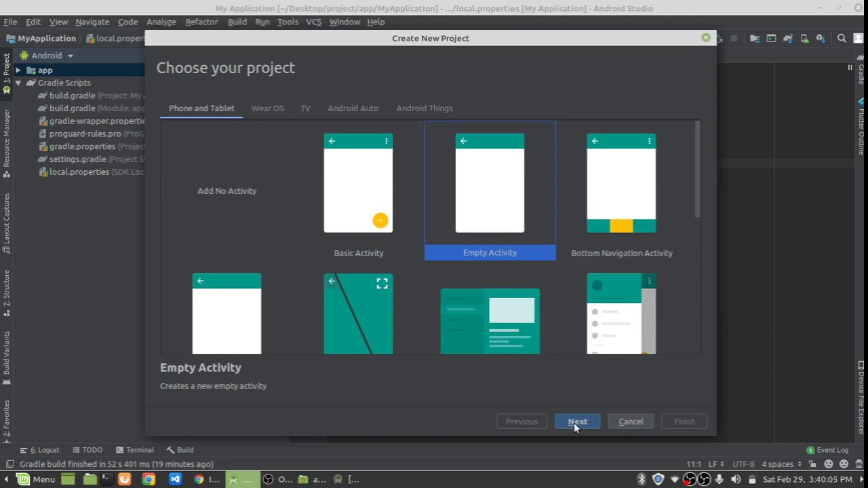Open the Window menu
868x488 pixels.
(x=344, y=22)
